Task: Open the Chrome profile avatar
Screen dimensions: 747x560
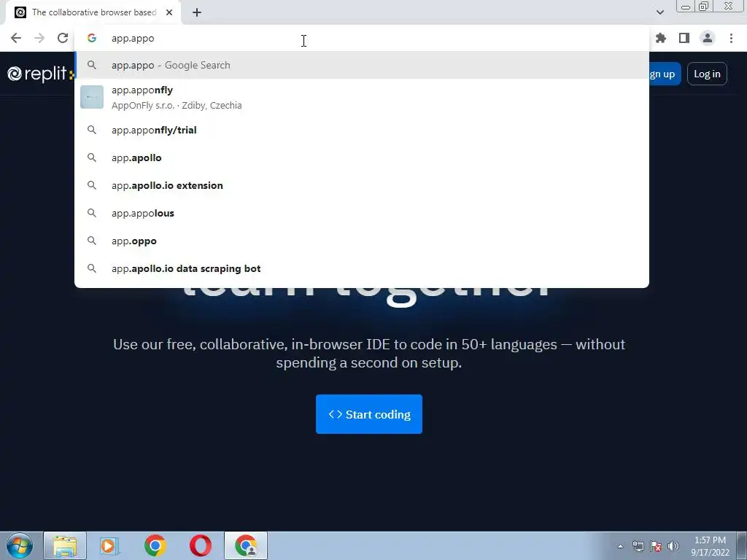Action: click(x=708, y=38)
